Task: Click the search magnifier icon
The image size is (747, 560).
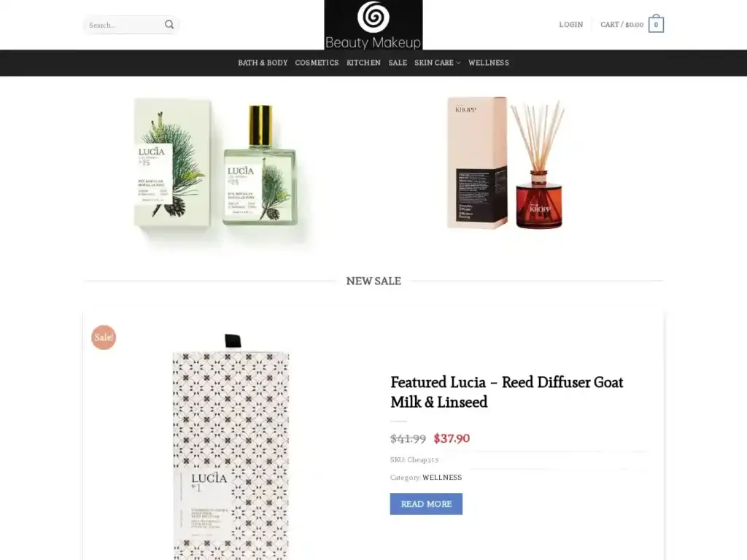Action: click(169, 25)
